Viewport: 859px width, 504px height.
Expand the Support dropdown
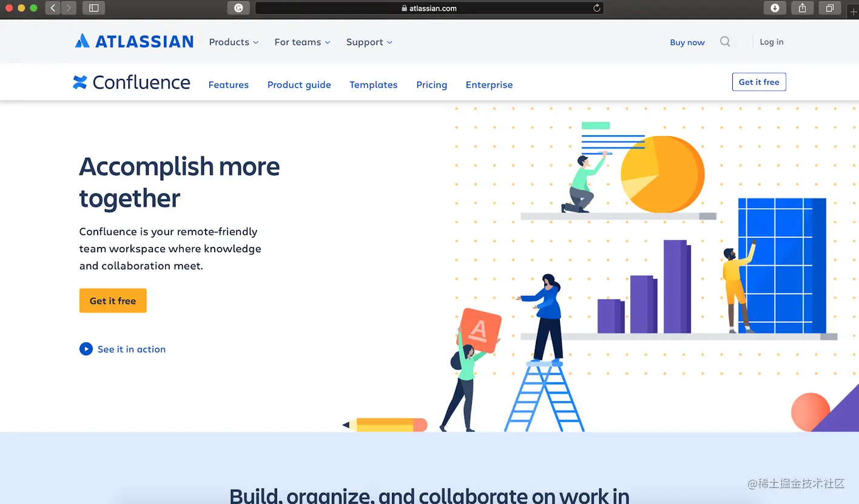click(x=369, y=42)
